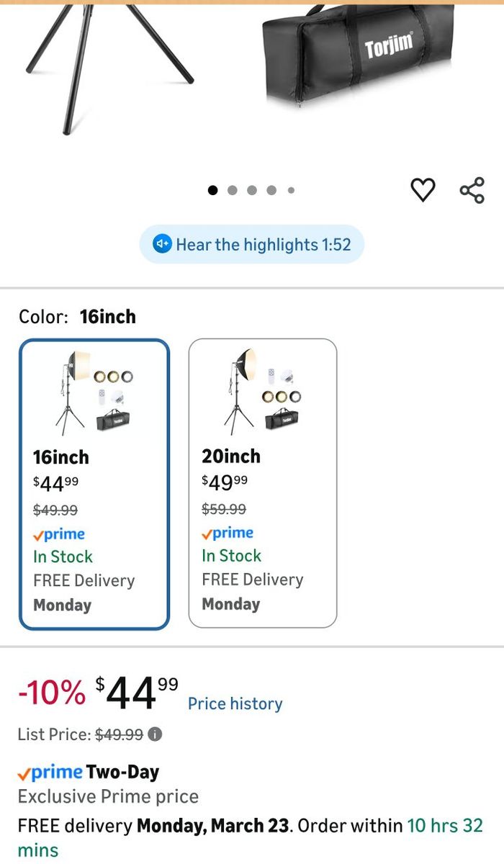Viewport: 504px width, 864px height.
Task: Tap the $49.99 price on 20inch card
Action: [225, 481]
